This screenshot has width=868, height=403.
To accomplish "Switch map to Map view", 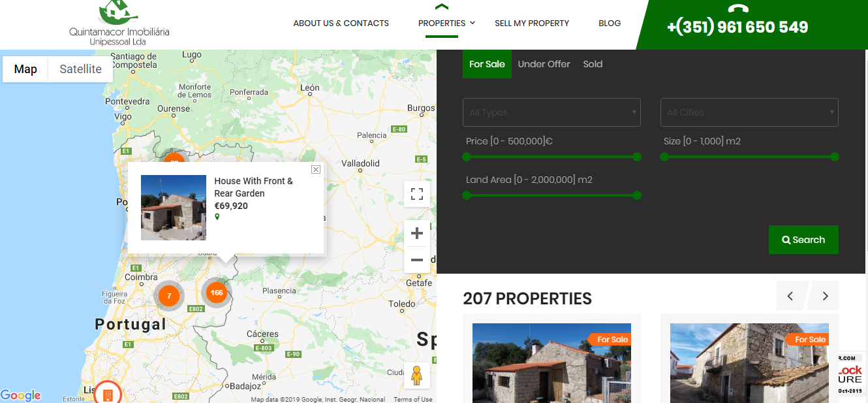I will click(25, 69).
